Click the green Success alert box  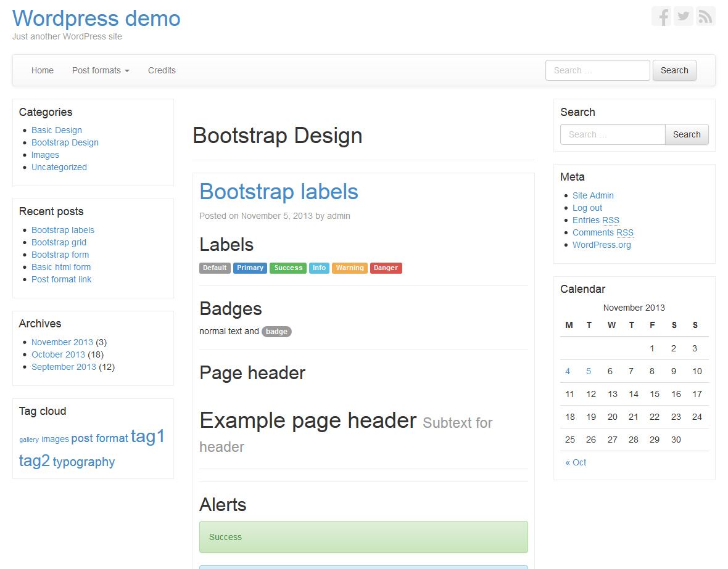click(x=363, y=537)
